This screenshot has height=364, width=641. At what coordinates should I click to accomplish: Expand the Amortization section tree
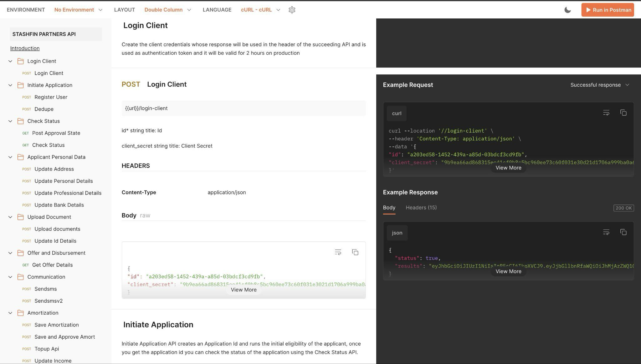pyautogui.click(x=10, y=313)
